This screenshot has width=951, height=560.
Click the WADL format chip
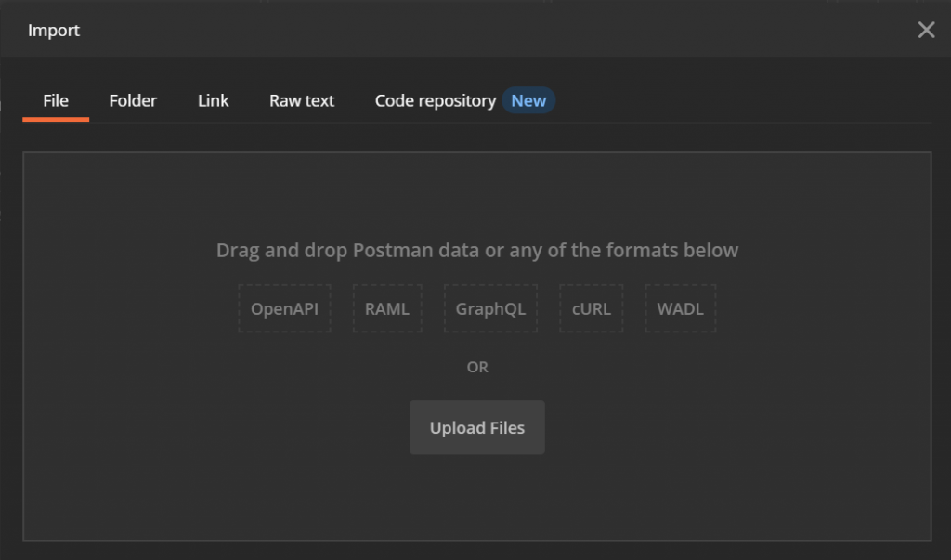(681, 309)
